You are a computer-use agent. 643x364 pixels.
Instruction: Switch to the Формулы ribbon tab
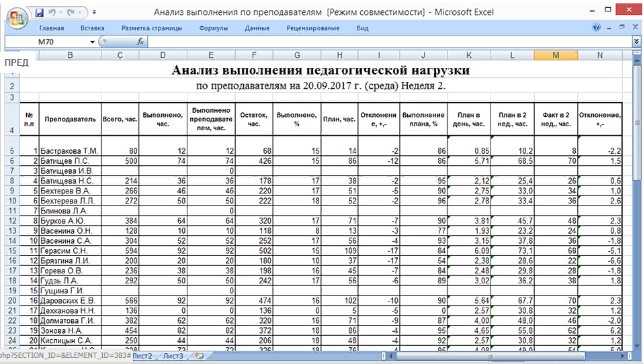[214, 28]
